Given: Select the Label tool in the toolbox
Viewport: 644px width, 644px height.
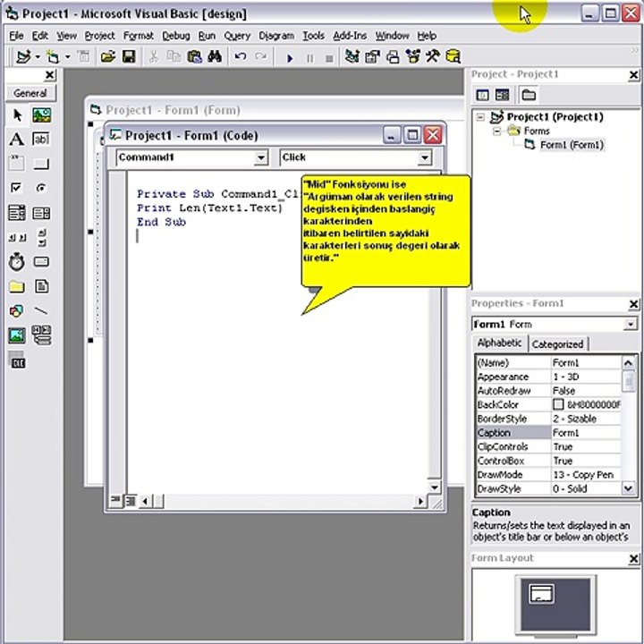Looking at the screenshot, I should pos(17,140).
